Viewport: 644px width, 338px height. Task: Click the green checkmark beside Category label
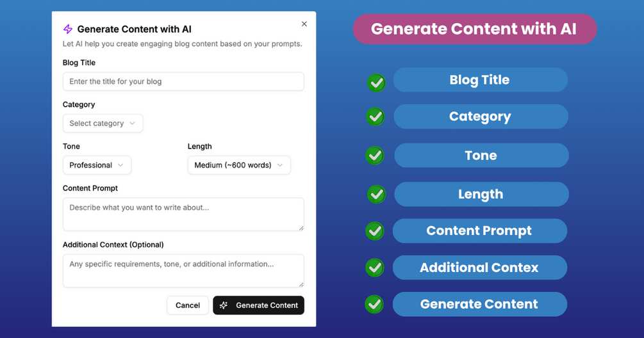pos(375,117)
